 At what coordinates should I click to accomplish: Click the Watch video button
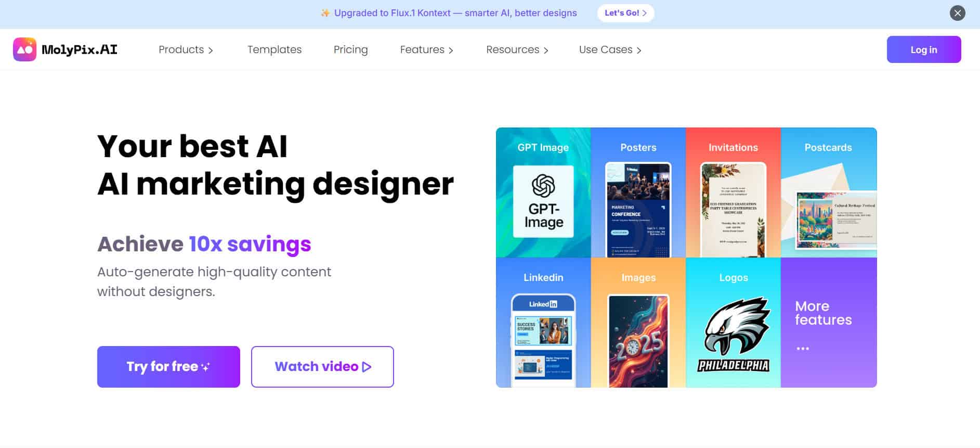(x=322, y=367)
